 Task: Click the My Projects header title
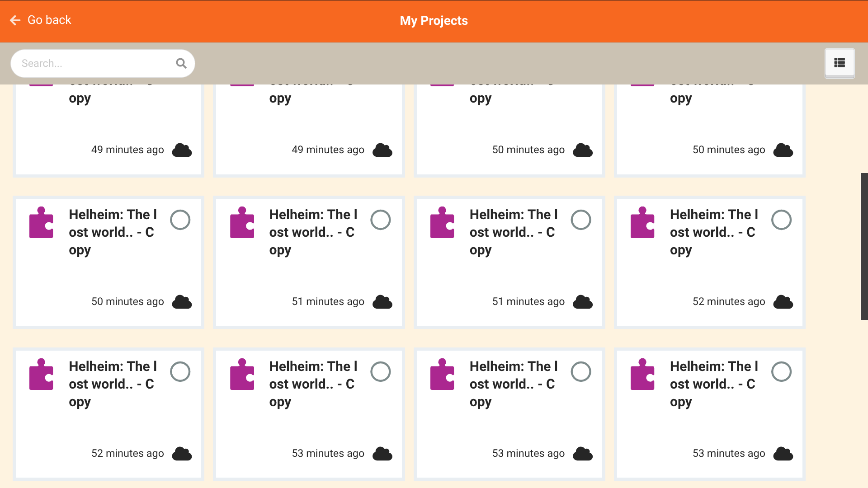point(434,21)
